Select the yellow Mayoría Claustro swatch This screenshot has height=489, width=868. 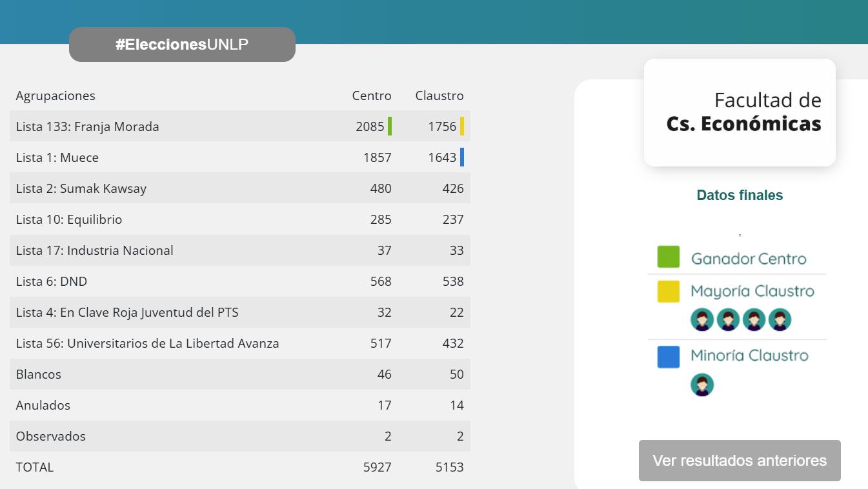click(x=668, y=292)
